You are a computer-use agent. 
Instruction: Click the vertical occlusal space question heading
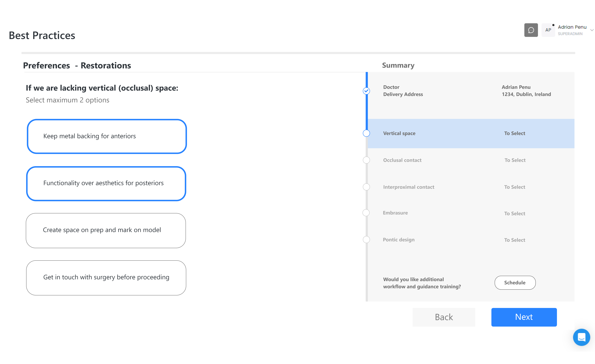pyautogui.click(x=102, y=88)
